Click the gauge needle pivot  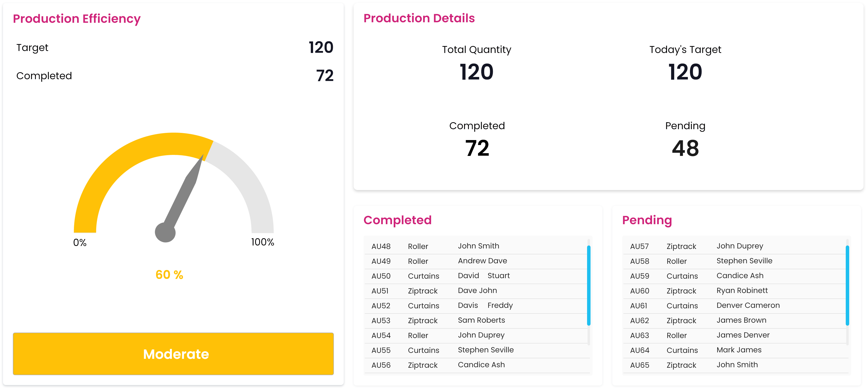165,232
